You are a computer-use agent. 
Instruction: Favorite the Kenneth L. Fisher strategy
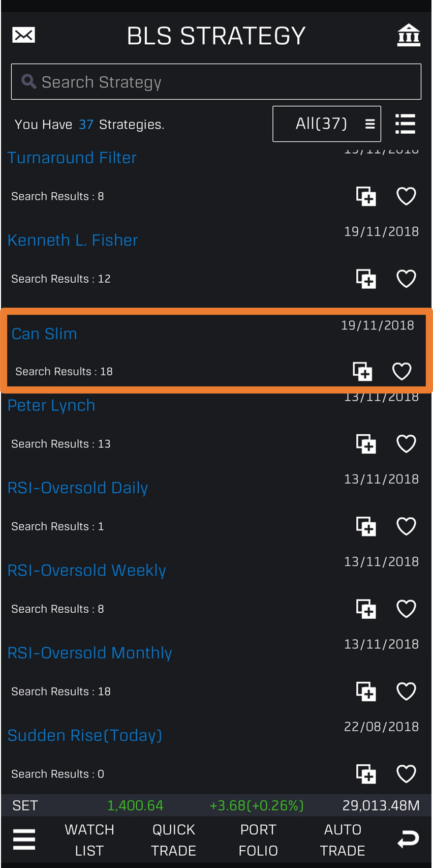[406, 279]
